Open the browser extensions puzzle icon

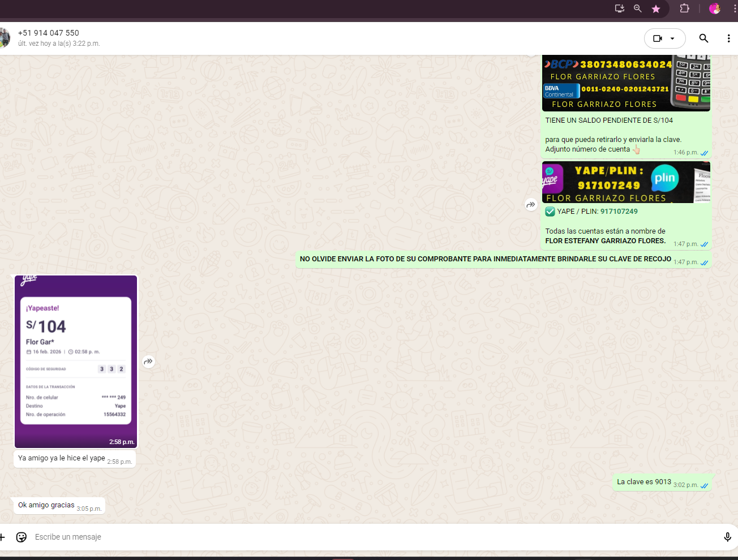point(684,8)
